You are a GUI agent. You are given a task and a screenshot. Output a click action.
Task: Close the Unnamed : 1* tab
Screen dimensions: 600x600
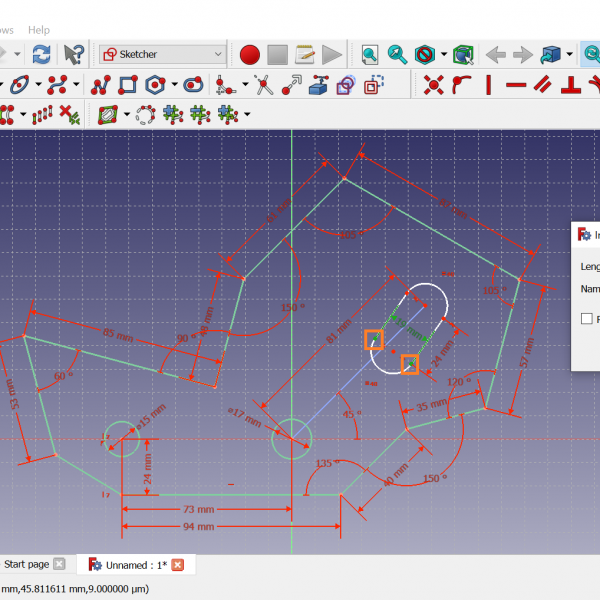pos(178,565)
